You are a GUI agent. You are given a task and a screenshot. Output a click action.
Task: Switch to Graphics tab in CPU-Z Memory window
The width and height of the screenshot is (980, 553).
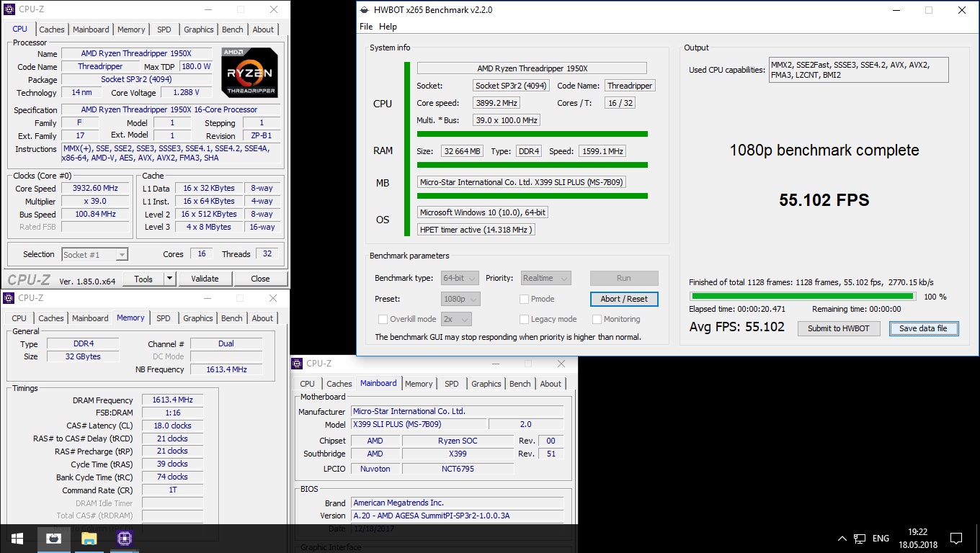pos(198,318)
